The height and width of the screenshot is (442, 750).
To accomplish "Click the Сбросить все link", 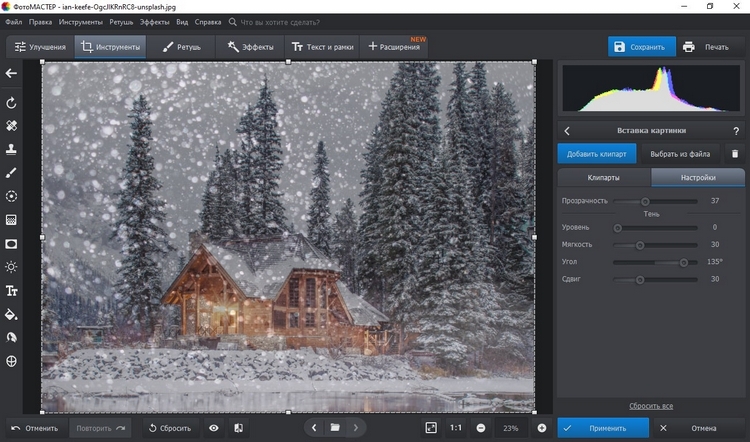I will click(x=650, y=406).
